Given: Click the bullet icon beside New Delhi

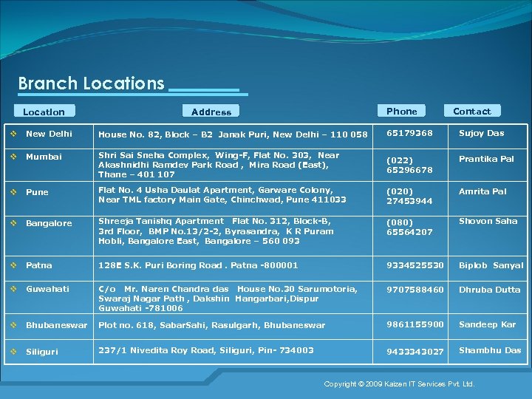Looking at the screenshot, I should [13, 134].
